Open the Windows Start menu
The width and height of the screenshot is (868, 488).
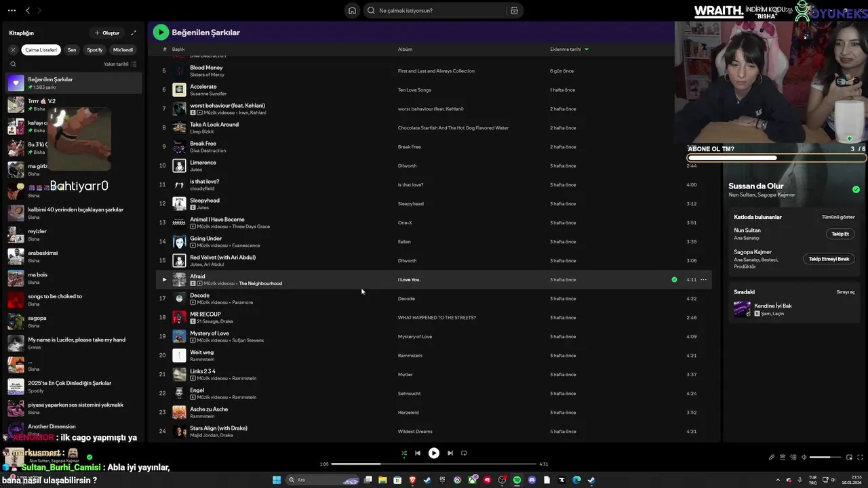coord(277,480)
